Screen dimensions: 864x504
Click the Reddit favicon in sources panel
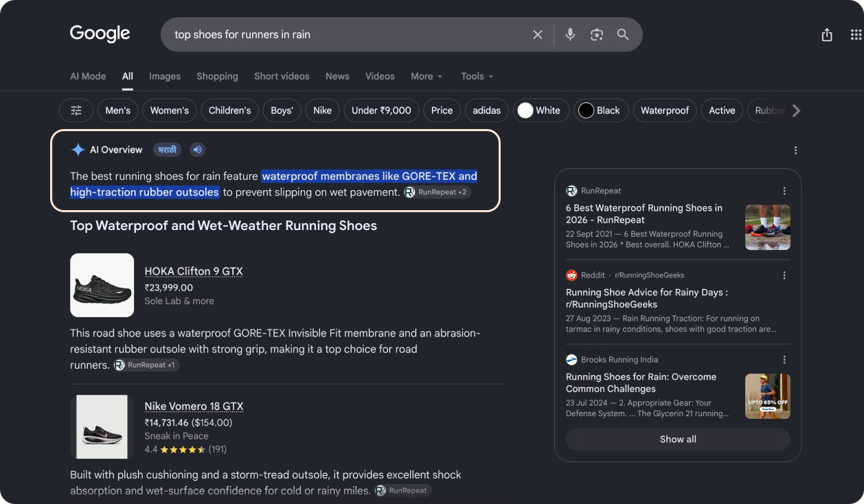point(571,275)
